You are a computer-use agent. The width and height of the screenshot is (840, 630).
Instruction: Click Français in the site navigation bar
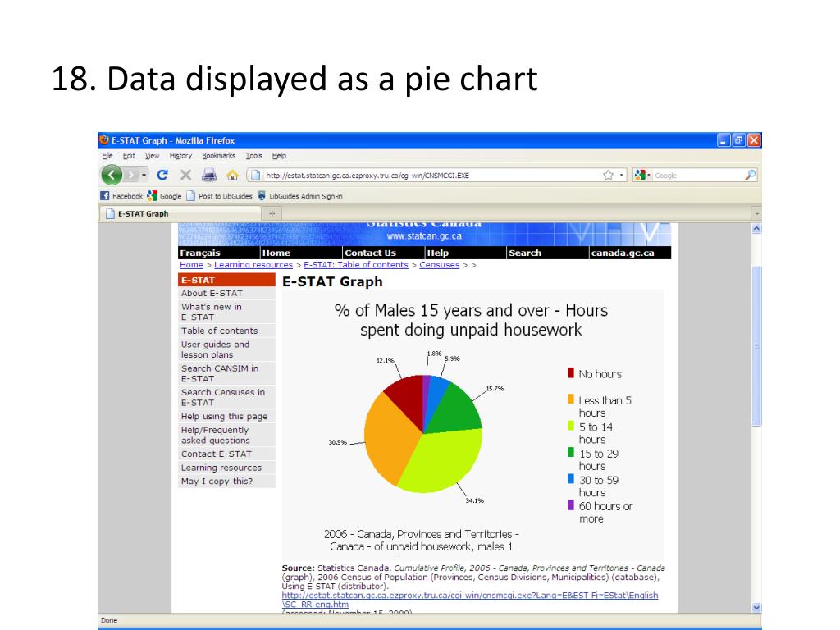200,253
